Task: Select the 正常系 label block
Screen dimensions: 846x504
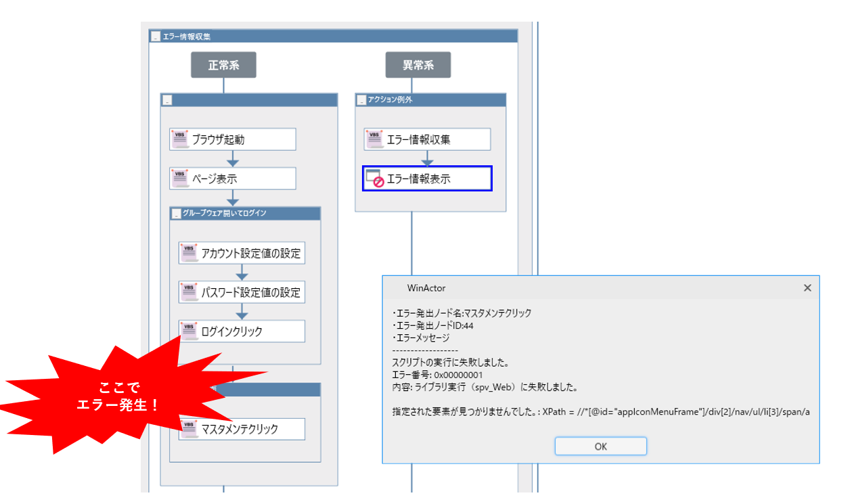Action: pos(223,64)
